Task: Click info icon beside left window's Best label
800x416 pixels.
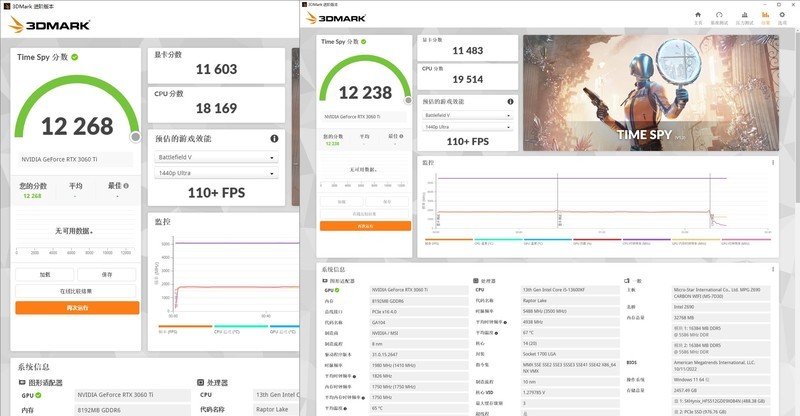Action: [126, 186]
